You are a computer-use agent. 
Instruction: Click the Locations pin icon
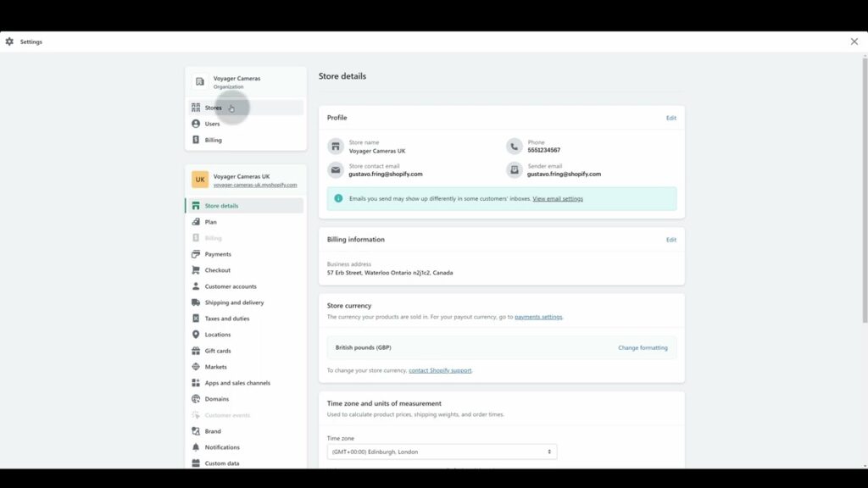pos(196,335)
